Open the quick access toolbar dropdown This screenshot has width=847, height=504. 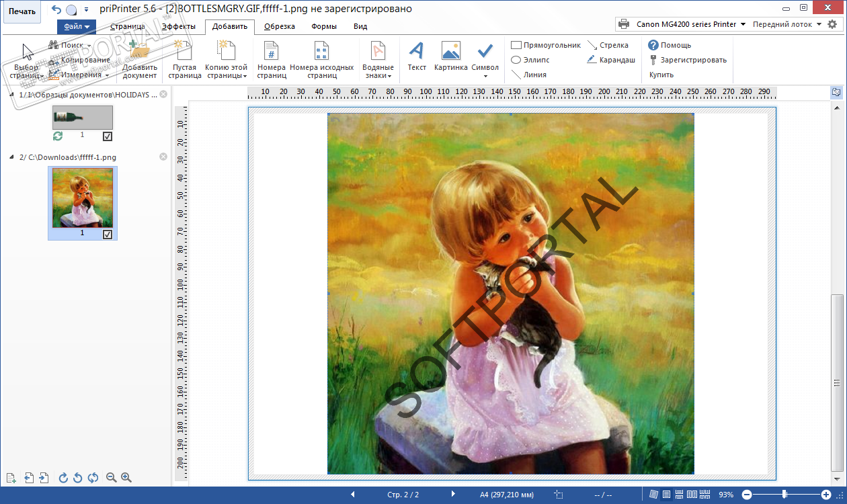87,10
